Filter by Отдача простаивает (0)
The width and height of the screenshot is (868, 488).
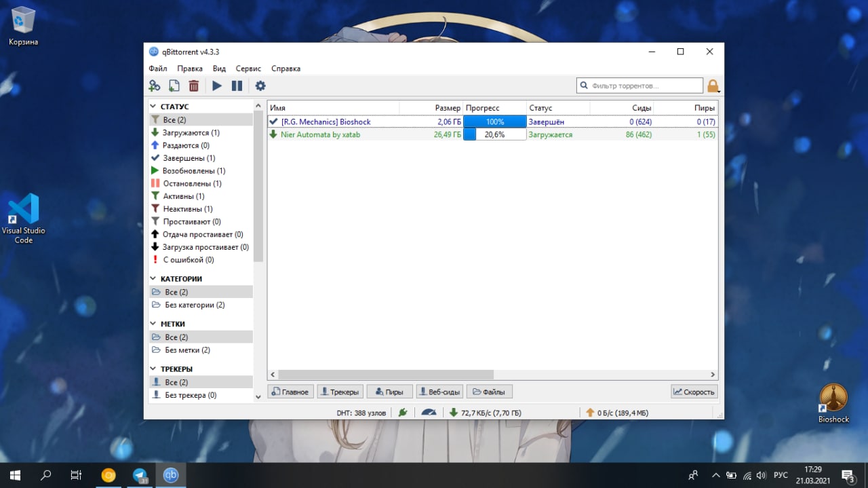pos(201,234)
